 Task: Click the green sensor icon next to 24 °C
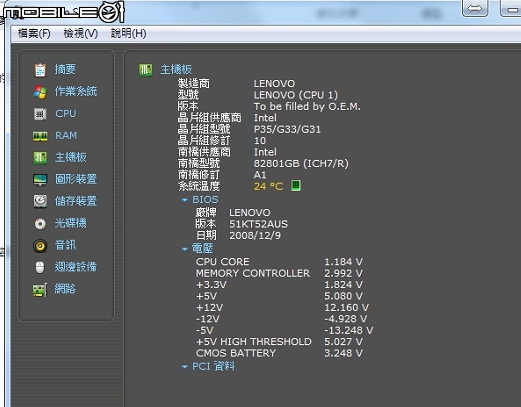pos(296,186)
